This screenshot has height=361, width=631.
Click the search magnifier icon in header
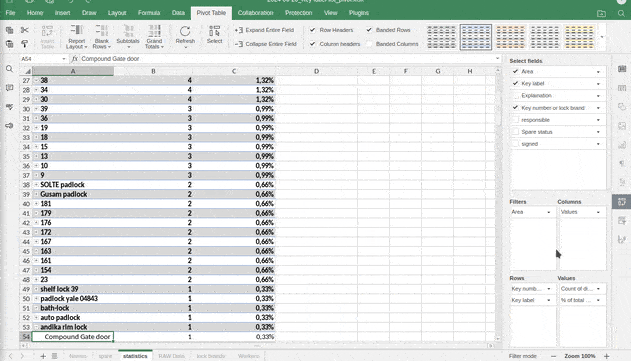tap(621, 14)
